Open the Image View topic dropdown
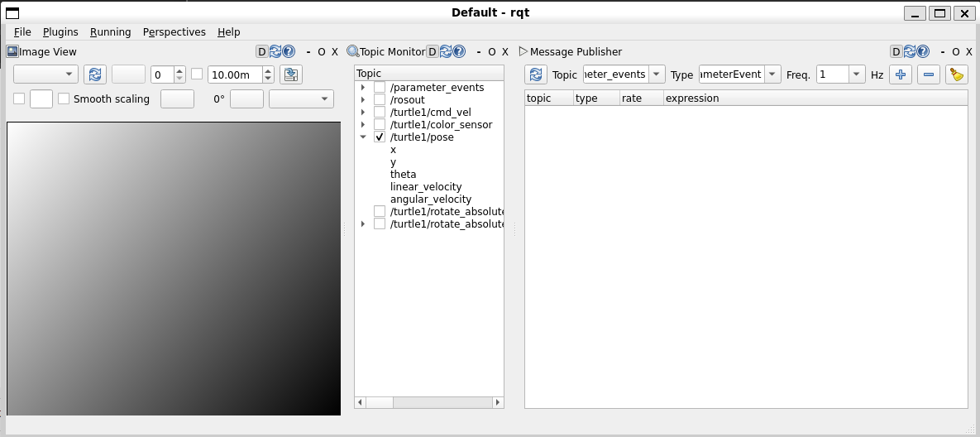Screen dimensions: 980x437 [45, 74]
